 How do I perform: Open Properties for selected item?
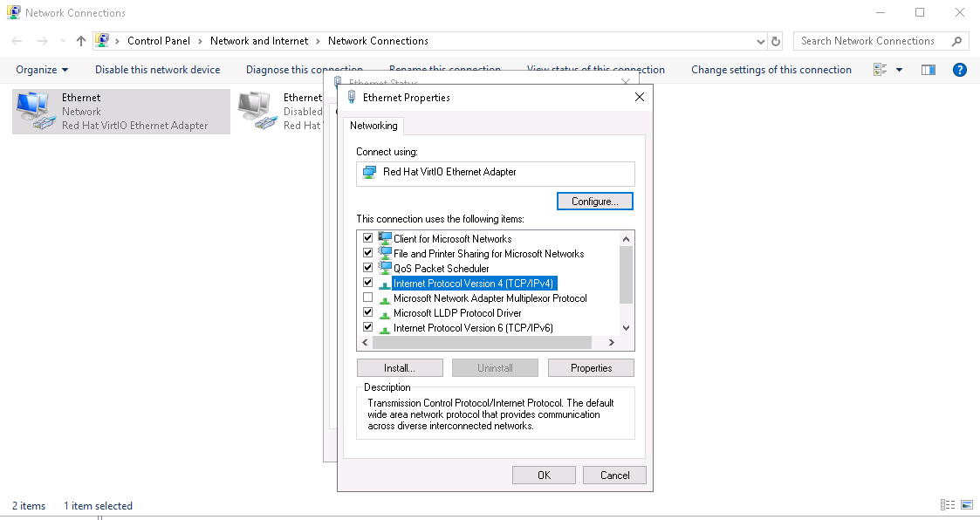click(592, 368)
